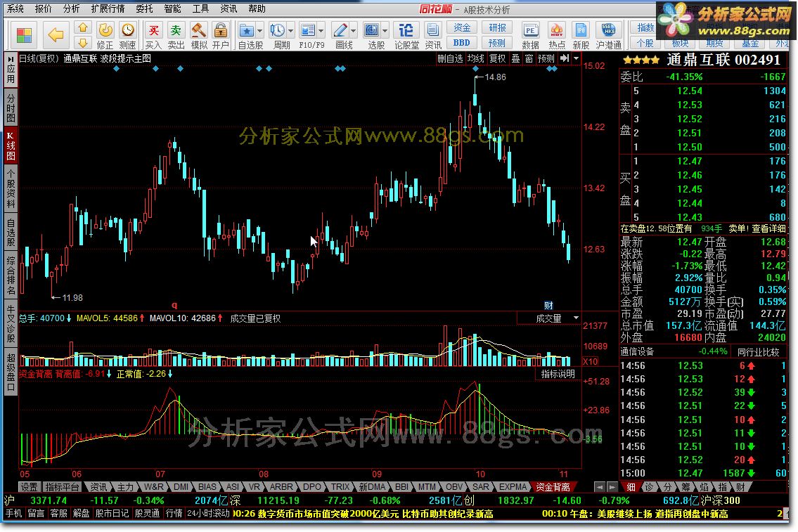Expand the 画线 dropdown arrow
Image resolution: width=798 pixels, height=532 pixels.
(x=353, y=30)
